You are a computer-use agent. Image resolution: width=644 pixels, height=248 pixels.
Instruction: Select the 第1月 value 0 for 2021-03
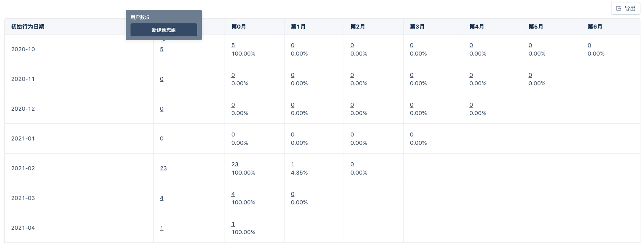coord(292,194)
